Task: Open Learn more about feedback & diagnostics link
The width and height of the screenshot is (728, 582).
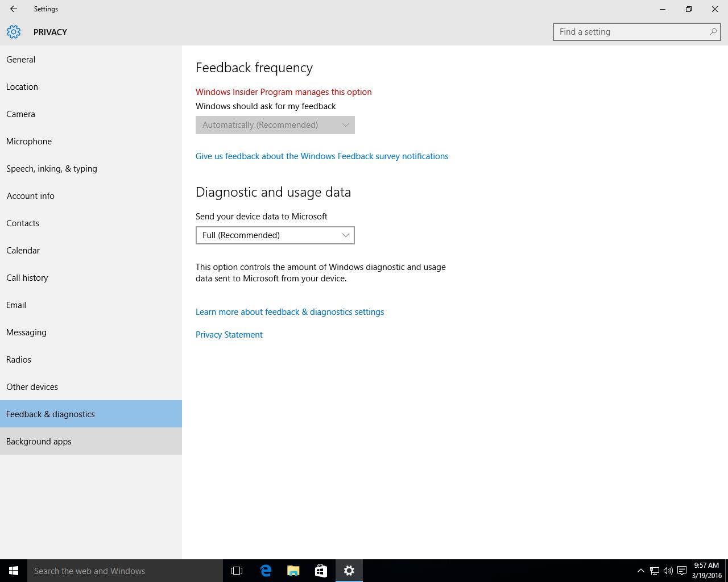Action: tap(289, 312)
